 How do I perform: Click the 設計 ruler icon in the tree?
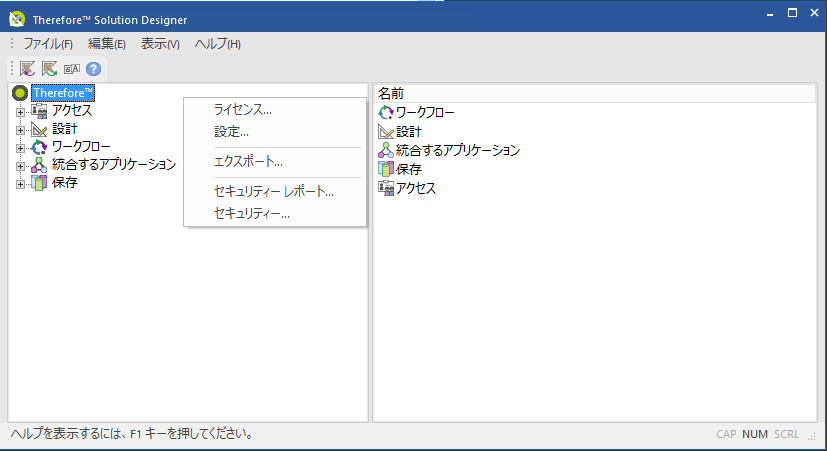(x=39, y=129)
